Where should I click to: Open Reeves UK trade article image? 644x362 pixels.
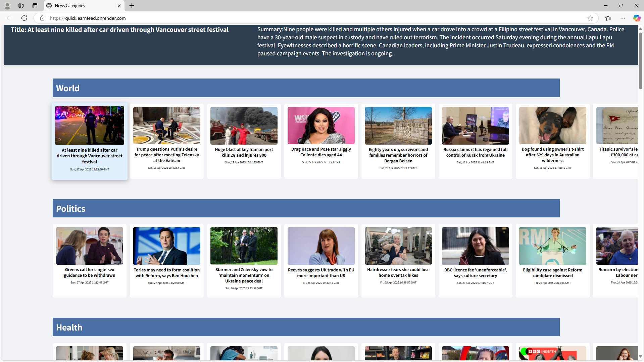321,246
